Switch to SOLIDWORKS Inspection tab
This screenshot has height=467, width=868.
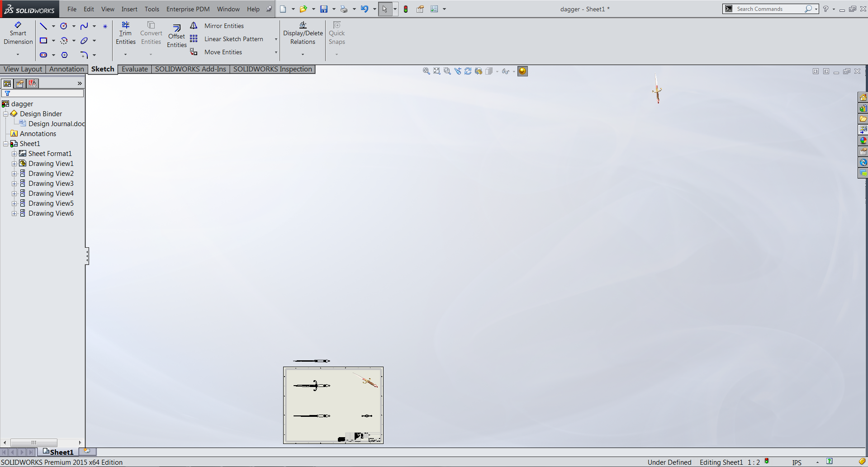click(273, 69)
